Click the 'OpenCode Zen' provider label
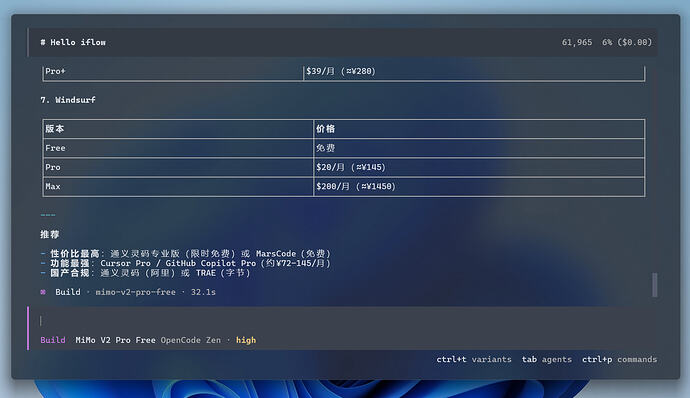Viewport: 690px width, 398px height. pyautogui.click(x=191, y=340)
